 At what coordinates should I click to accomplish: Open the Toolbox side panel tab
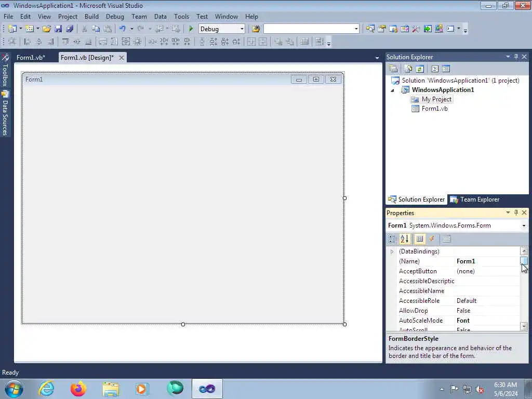pyautogui.click(x=5, y=71)
